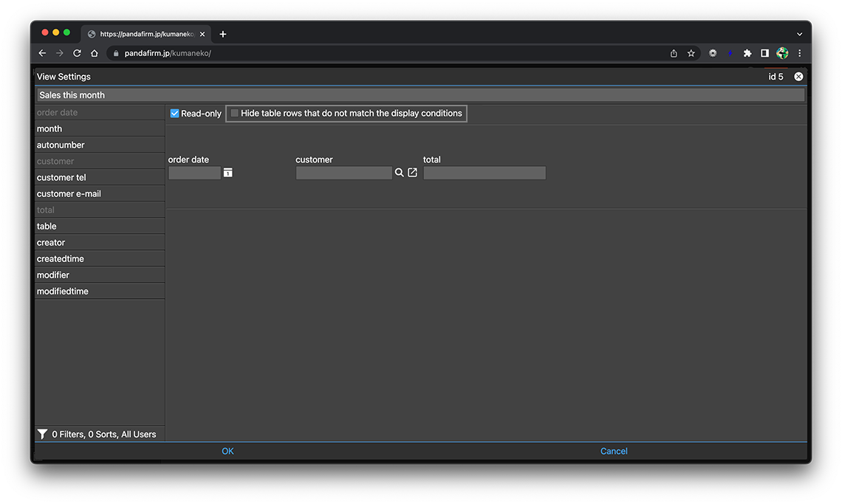Click the filter funnel icon

point(43,435)
